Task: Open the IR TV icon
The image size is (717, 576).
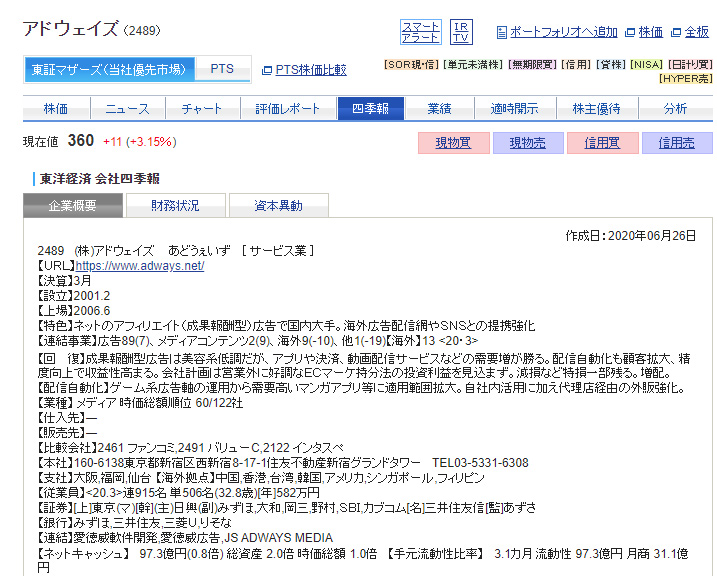Action: coord(461,32)
